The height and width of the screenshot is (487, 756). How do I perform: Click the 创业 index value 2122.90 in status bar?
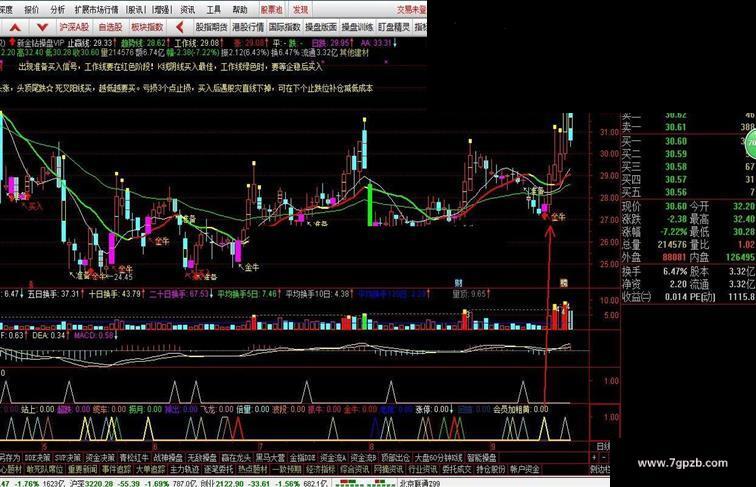[x=230, y=483]
